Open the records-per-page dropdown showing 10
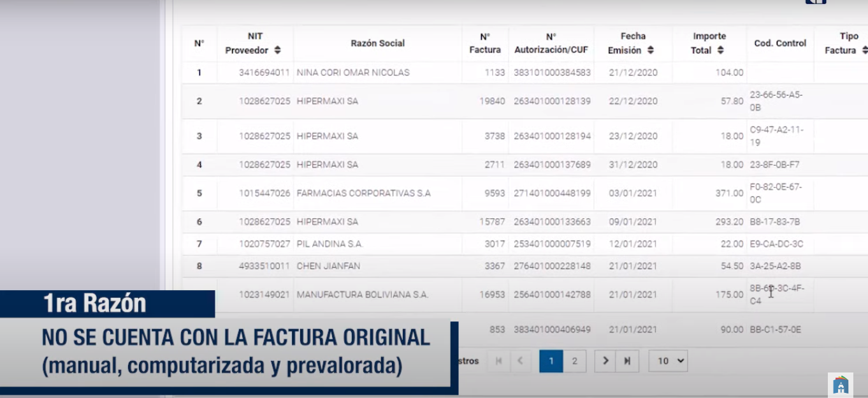The image size is (868, 398). click(667, 361)
